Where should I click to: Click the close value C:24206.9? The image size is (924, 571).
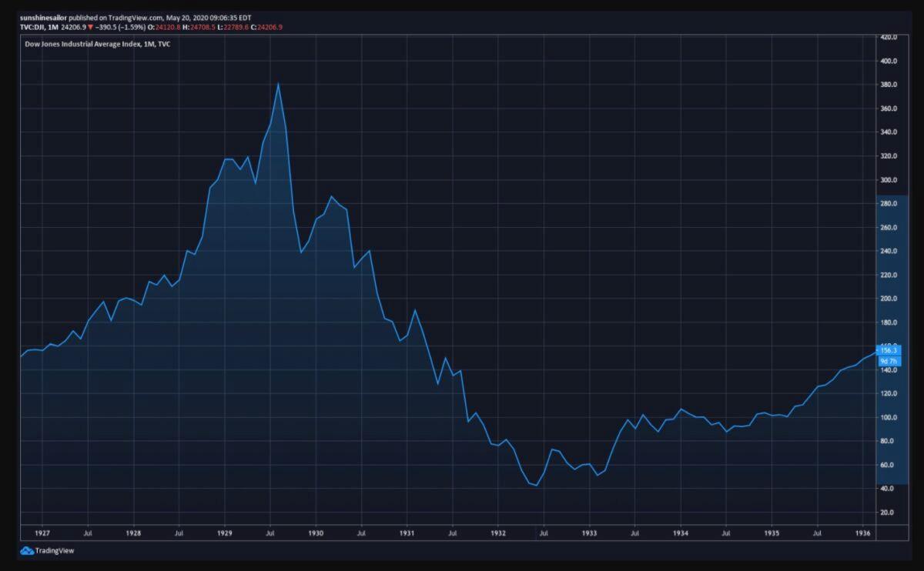(267, 27)
